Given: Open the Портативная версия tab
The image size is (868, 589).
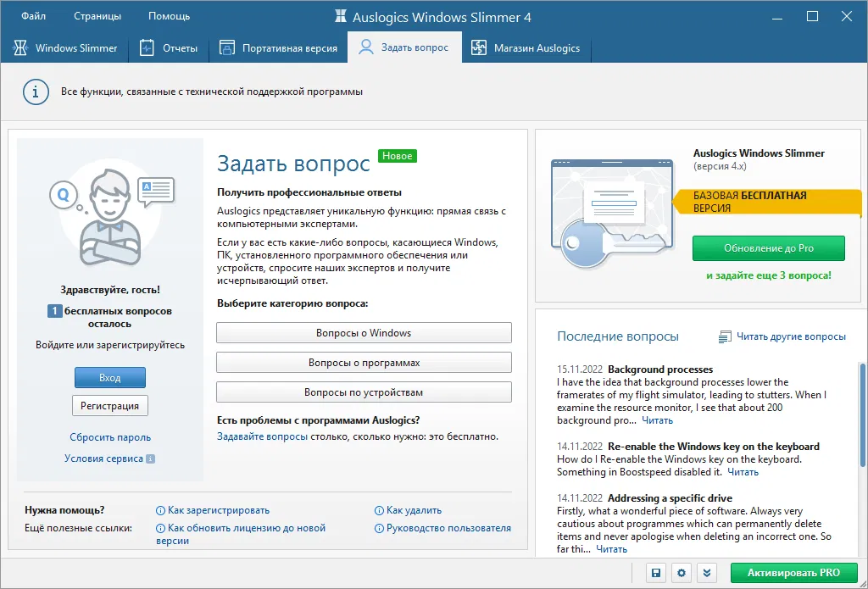Looking at the screenshot, I should (278, 47).
